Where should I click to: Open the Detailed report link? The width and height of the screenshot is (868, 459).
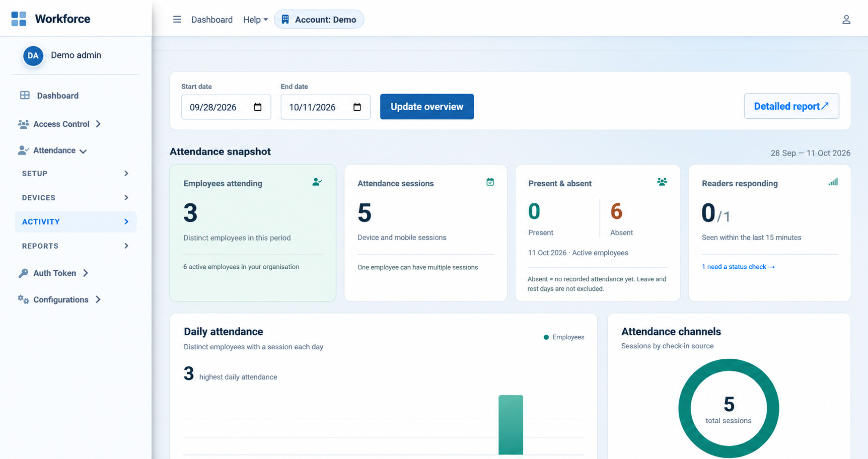tap(791, 106)
